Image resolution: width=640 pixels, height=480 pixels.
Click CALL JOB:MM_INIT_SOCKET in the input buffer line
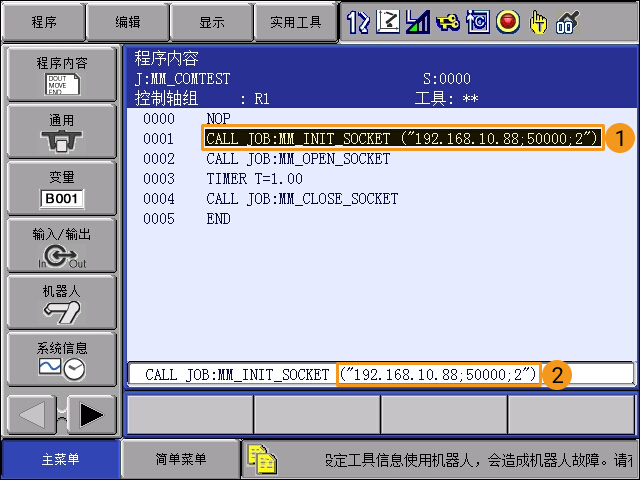click(x=237, y=375)
